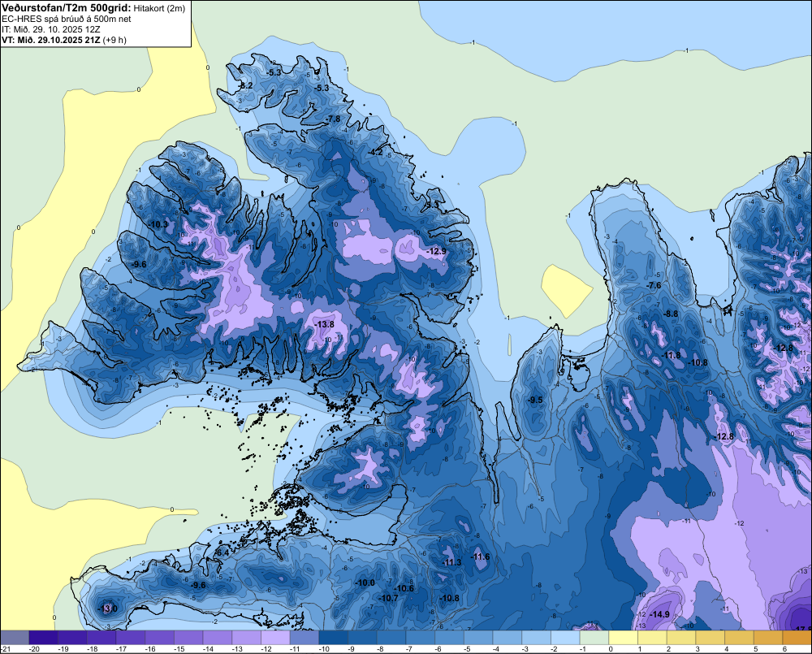
Task: Select the pale yellow legend swatch above 0
Action: (x=624, y=637)
